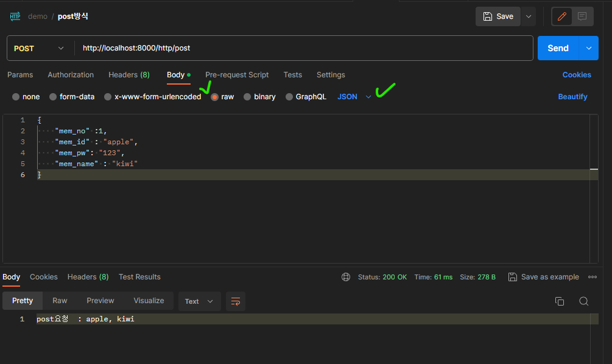The height and width of the screenshot is (364, 612).
Task: Click the closing brace on line 6
Action: click(39, 175)
